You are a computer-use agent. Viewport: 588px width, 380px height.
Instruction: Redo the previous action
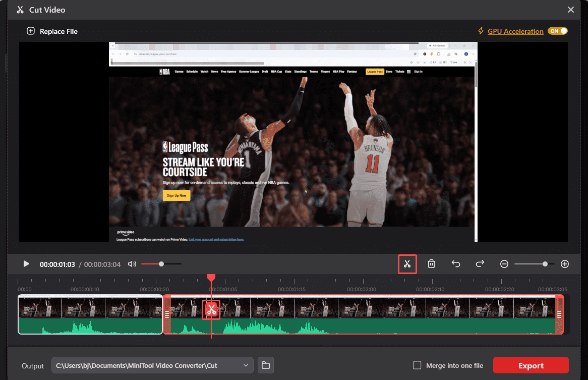480,264
